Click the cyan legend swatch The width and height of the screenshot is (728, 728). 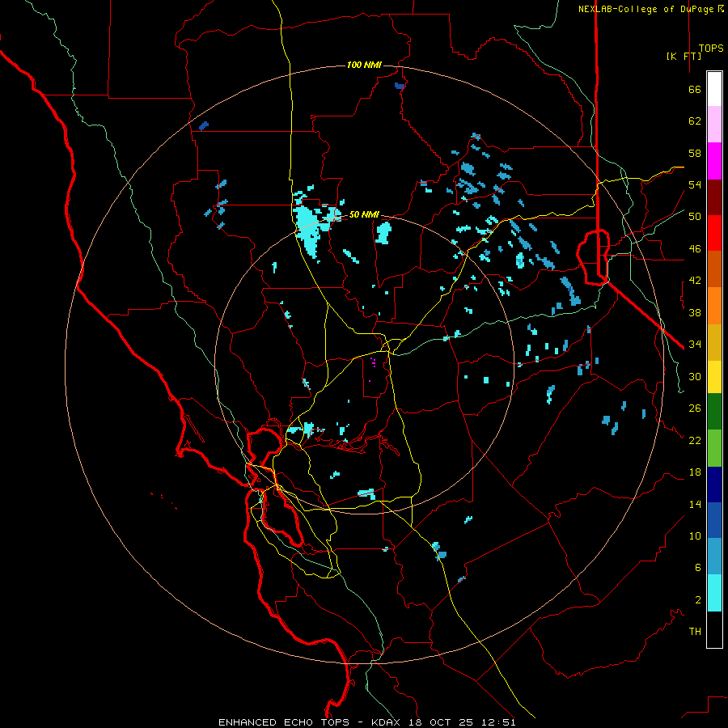[714, 593]
